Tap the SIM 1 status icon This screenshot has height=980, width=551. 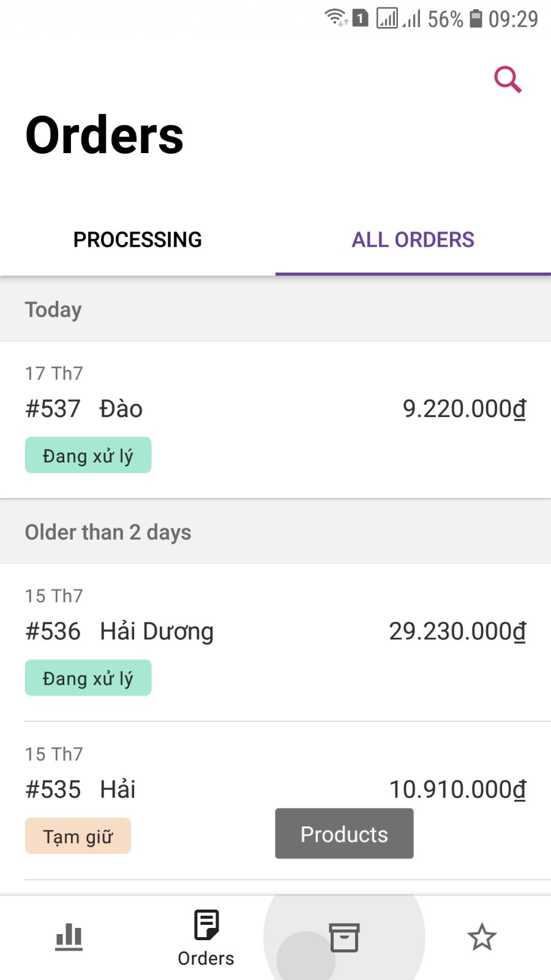361,18
